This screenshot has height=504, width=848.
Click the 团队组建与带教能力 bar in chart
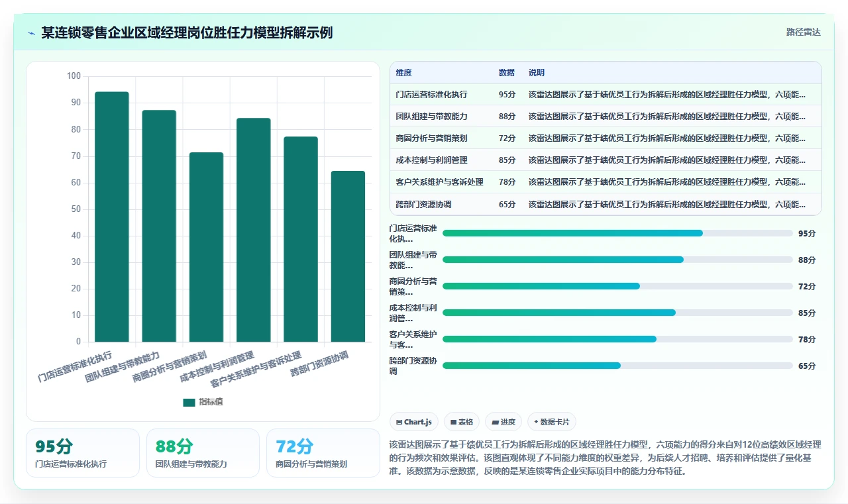pyautogui.click(x=159, y=227)
